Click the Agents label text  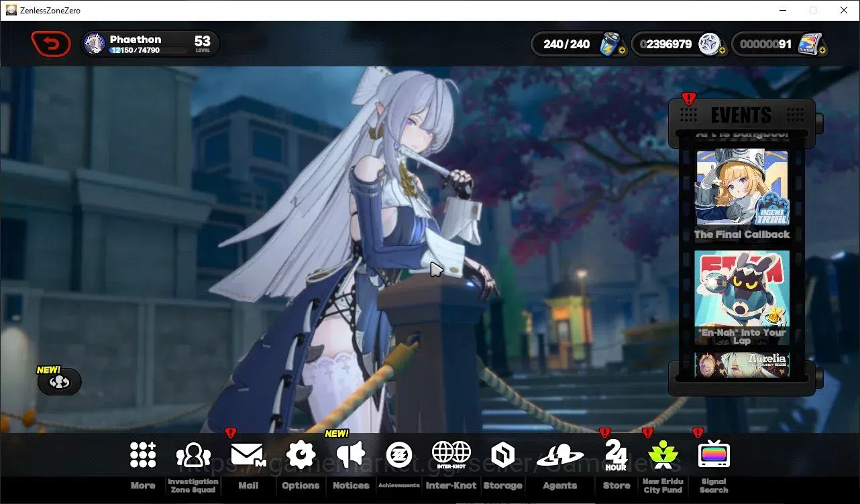pyautogui.click(x=560, y=485)
